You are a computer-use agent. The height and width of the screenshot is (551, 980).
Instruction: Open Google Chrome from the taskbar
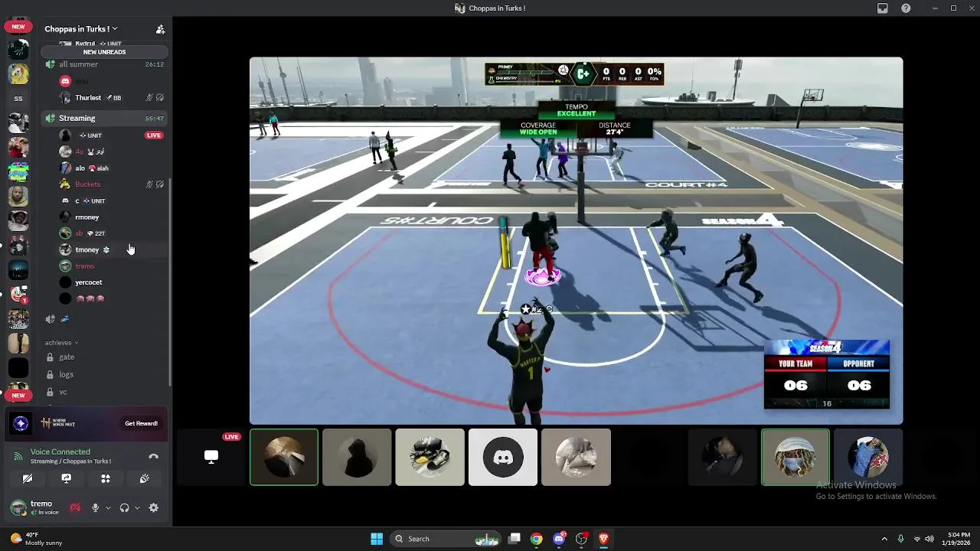[537, 539]
